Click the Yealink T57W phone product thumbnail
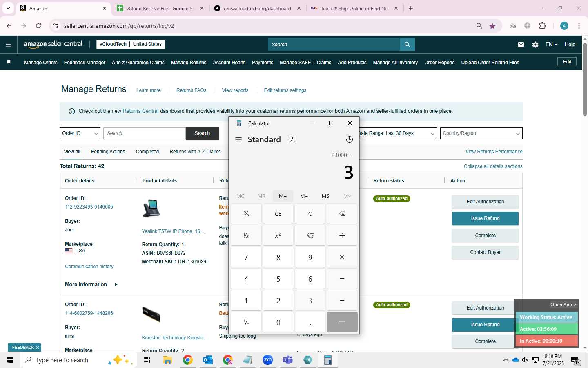 [151, 208]
